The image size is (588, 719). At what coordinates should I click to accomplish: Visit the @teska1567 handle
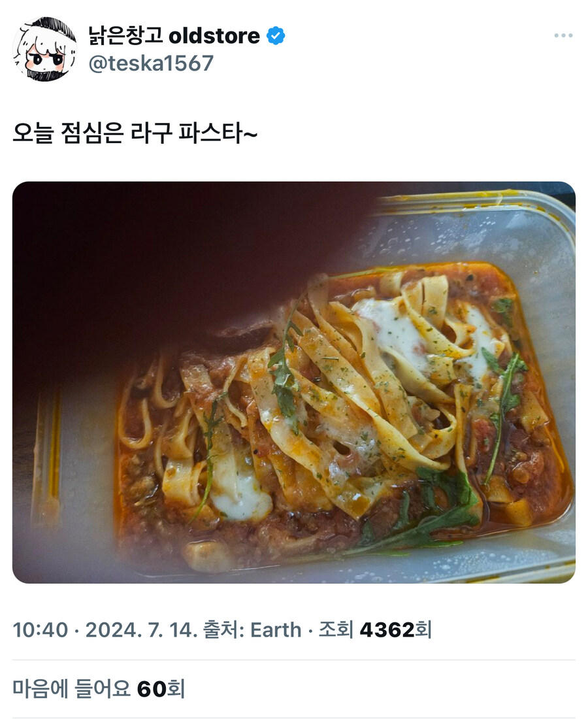pyautogui.click(x=151, y=63)
